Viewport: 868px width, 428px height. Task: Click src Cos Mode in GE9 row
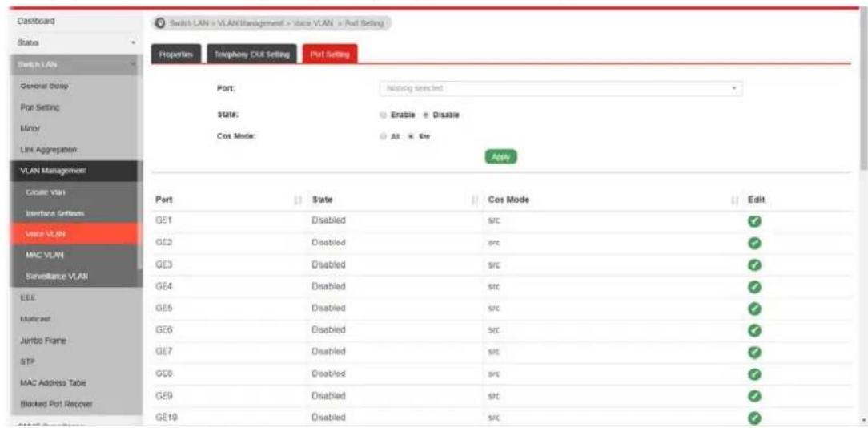point(494,396)
